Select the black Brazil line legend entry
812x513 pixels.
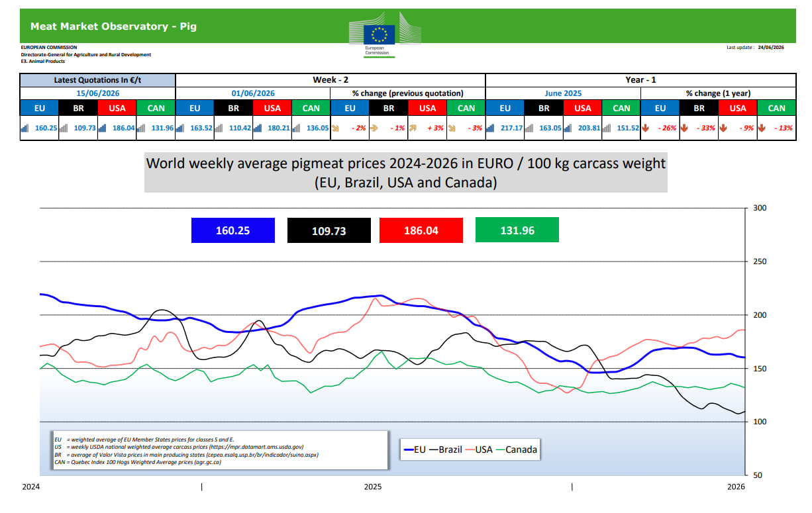click(x=446, y=449)
